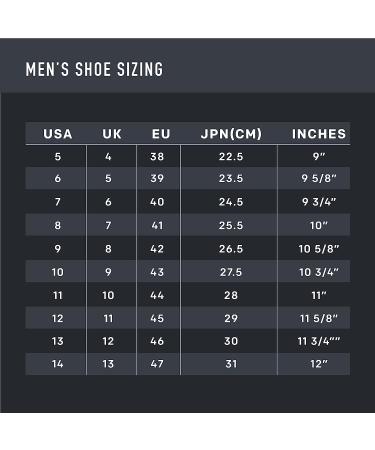The width and height of the screenshot is (375, 450).
Task: Click the 10 3/4" inches value
Action: 319,272
